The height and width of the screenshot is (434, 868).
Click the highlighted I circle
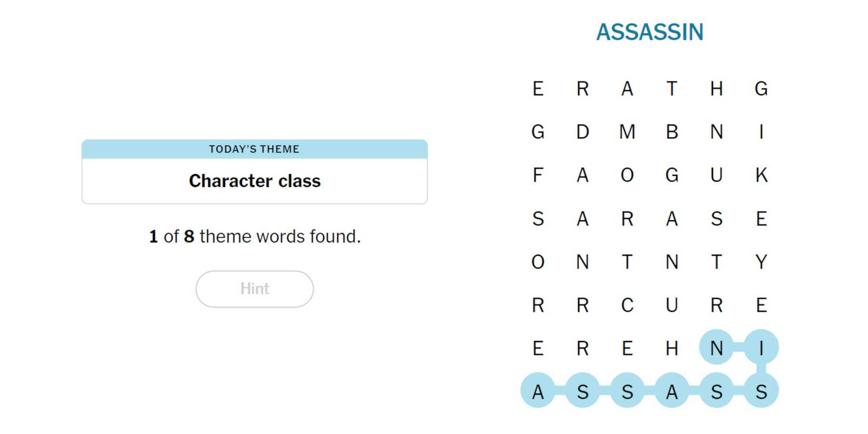[761, 348]
